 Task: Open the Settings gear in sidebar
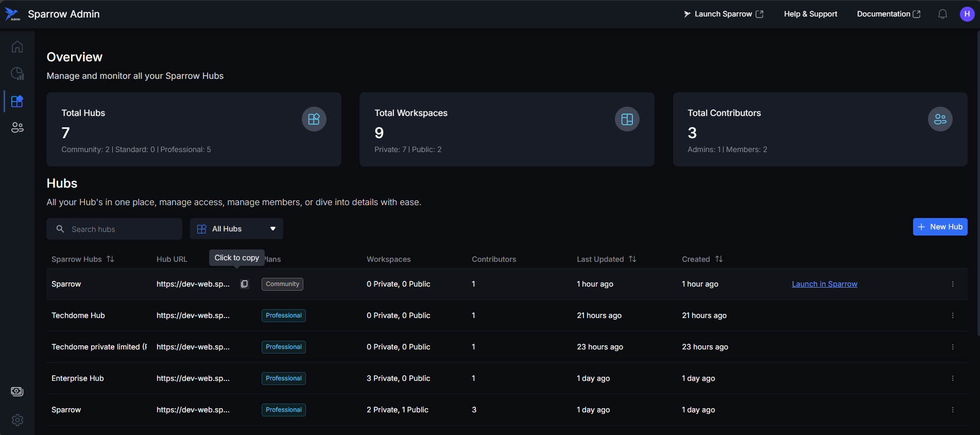17,420
